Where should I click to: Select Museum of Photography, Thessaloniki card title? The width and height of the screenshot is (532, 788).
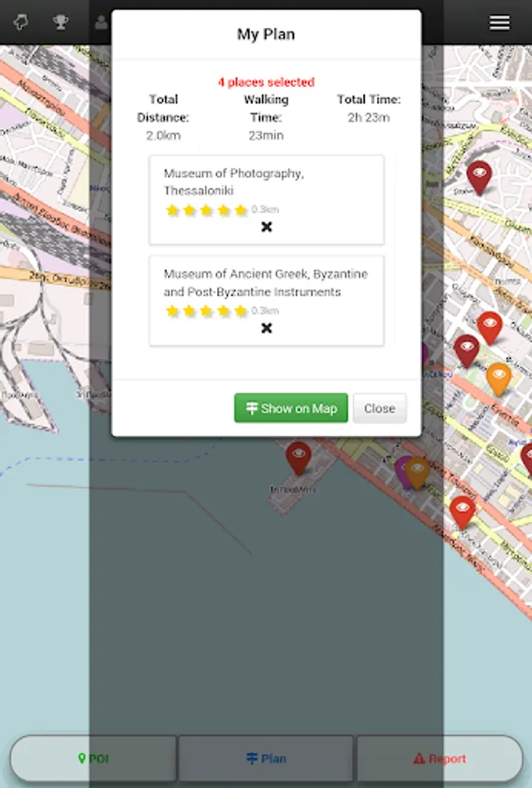(234, 182)
